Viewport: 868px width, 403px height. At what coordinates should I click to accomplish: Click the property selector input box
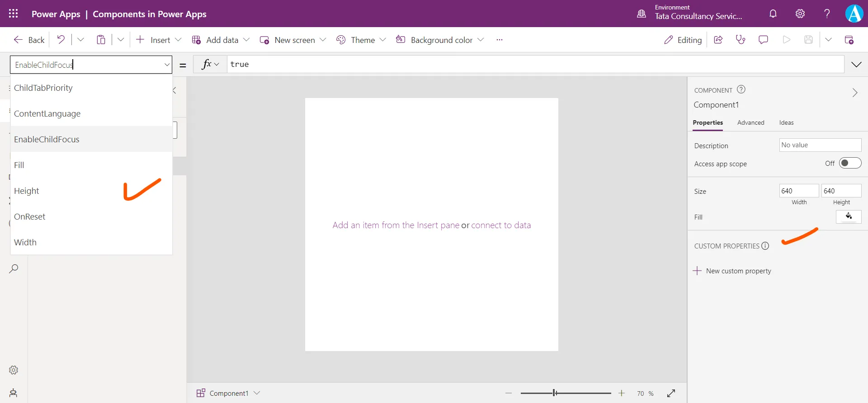point(91,65)
